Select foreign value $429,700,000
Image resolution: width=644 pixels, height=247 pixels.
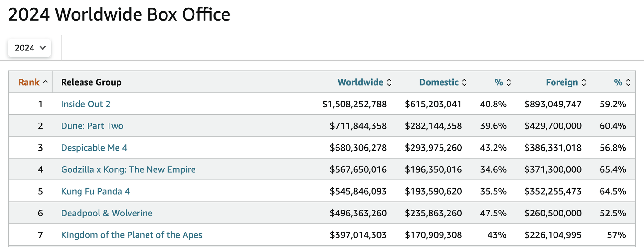pos(553,126)
